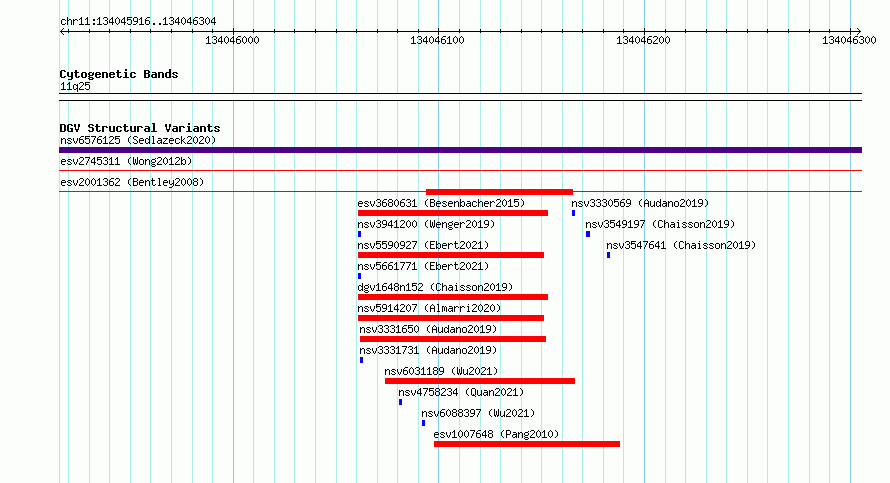Open the nsv3547641 (Chaisson2019) variant
Screen dimensions: 890x483
681,245
